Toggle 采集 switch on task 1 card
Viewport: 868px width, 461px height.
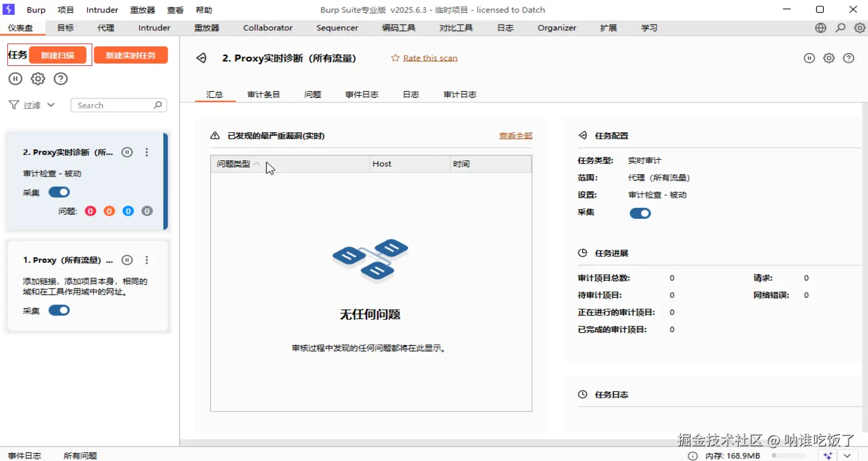59,310
